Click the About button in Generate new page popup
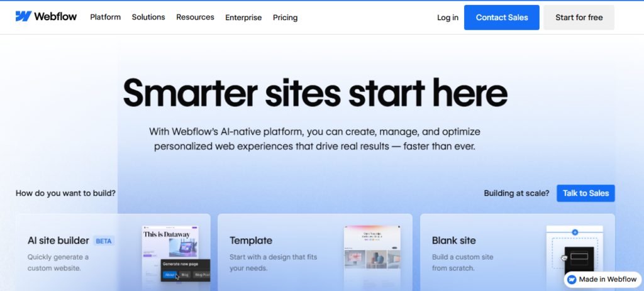This screenshot has width=644, height=291. [170, 275]
